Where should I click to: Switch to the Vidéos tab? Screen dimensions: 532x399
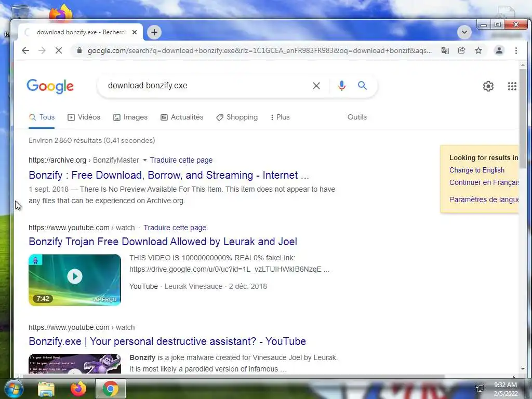tap(84, 117)
